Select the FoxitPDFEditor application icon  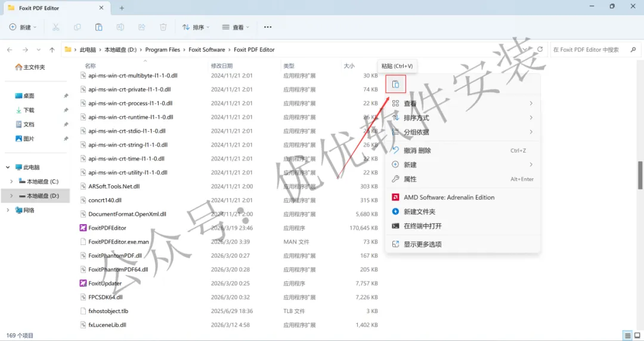(83, 228)
